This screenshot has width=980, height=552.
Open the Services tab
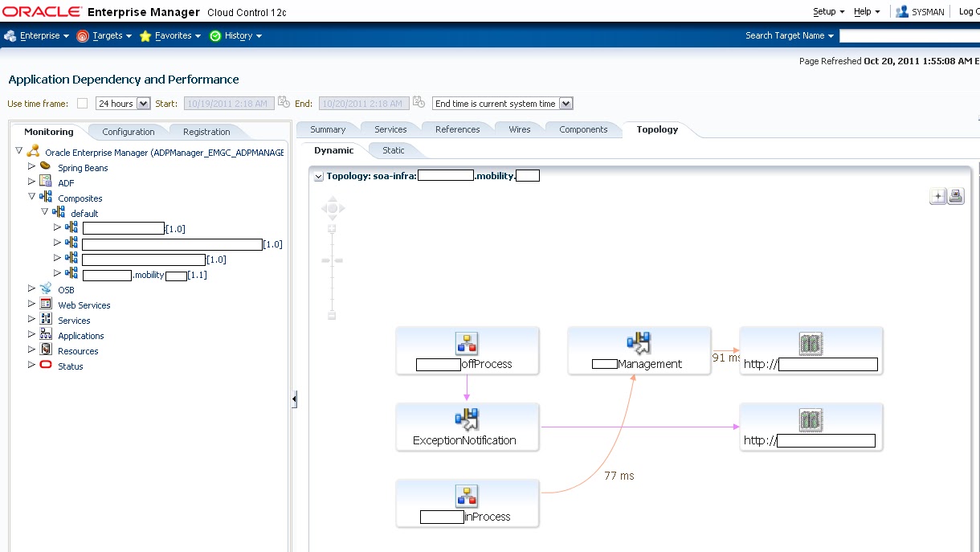tap(390, 129)
